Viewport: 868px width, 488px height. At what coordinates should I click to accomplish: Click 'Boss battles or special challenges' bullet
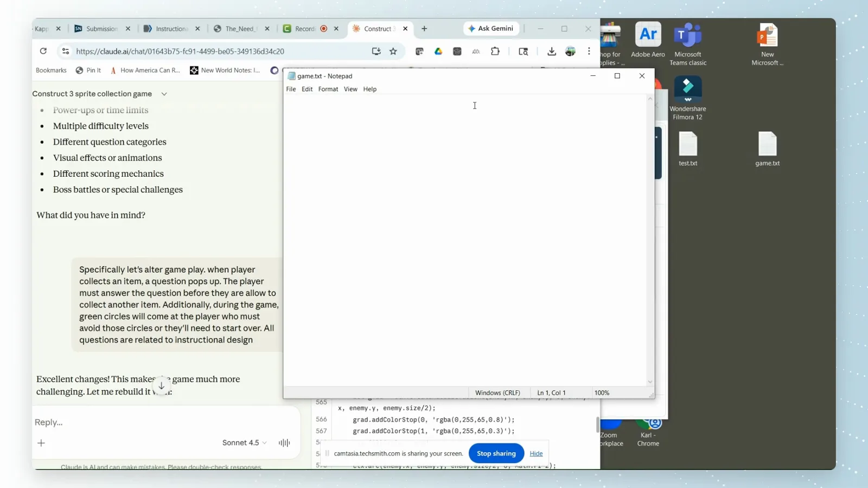point(118,190)
